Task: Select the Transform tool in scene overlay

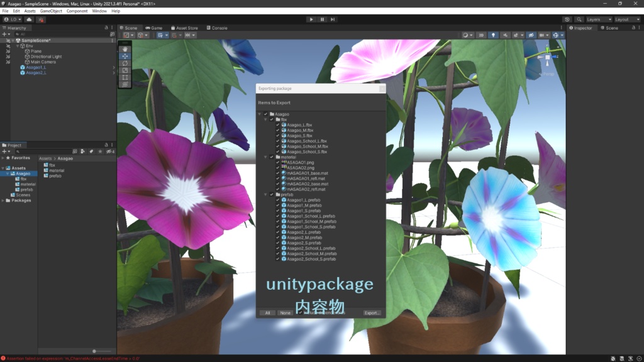Action: click(125, 85)
